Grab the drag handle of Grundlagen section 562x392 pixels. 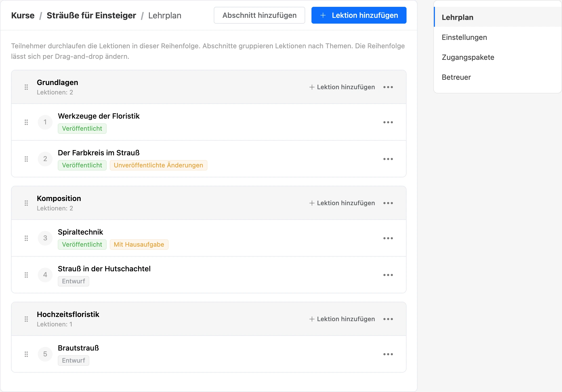tap(26, 87)
